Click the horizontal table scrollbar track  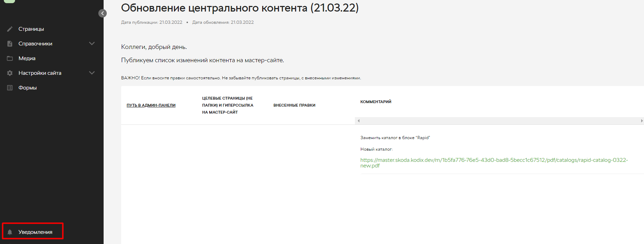tap(500, 121)
